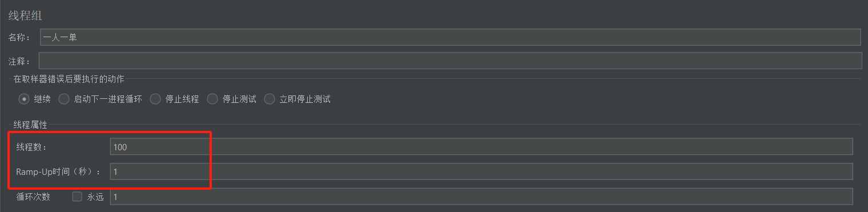This screenshot has width=868, height=212.
Task: Enable the 永远 loop checkbox
Action: (x=77, y=197)
